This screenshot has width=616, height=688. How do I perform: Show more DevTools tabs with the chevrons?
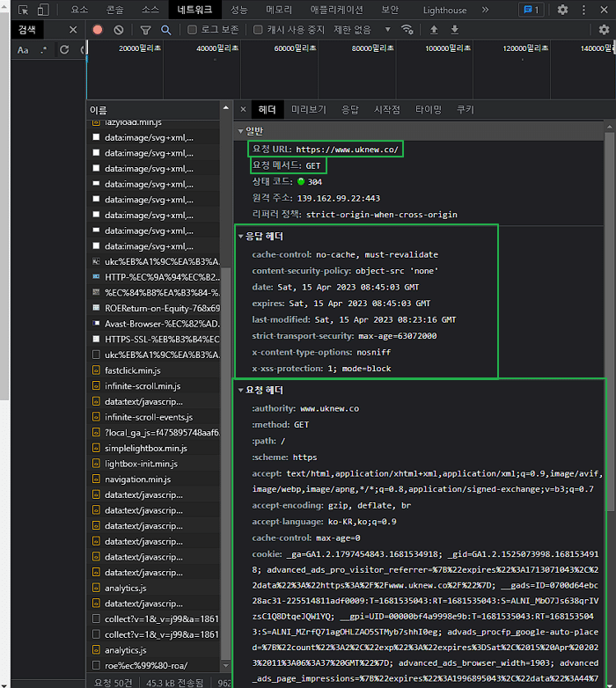click(x=485, y=10)
